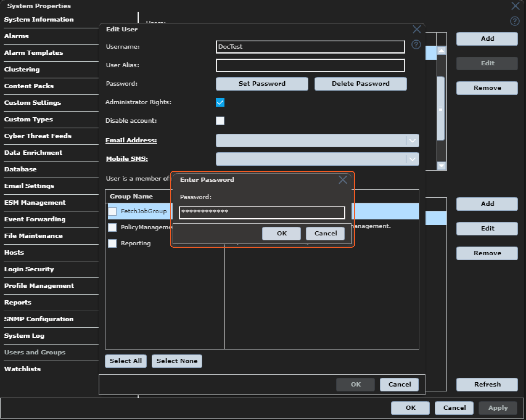The image size is (526, 420).
Task: Click the Delete Password button
Action: pos(360,84)
